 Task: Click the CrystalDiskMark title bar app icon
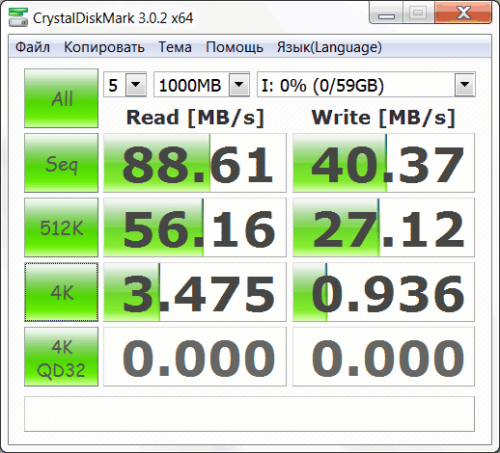18,17
